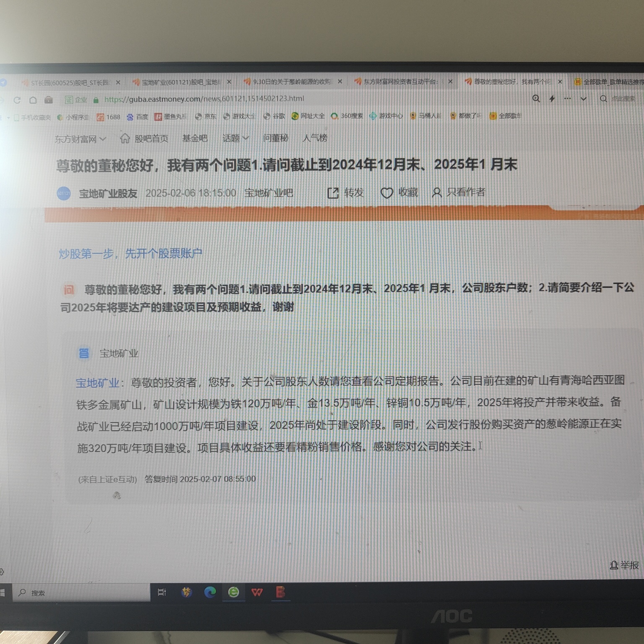Open the 游戏中心 bookmark
Image resolution: width=644 pixels, height=644 pixels.
click(x=386, y=116)
